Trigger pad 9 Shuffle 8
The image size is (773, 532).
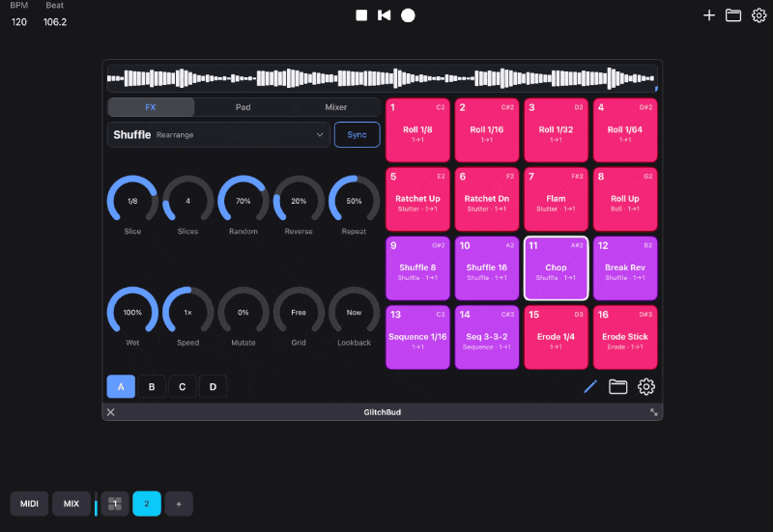(417, 268)
